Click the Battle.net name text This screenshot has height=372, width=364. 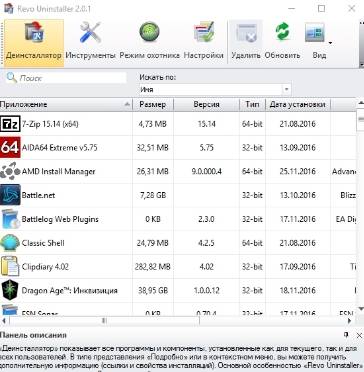[x=38, y=195]
